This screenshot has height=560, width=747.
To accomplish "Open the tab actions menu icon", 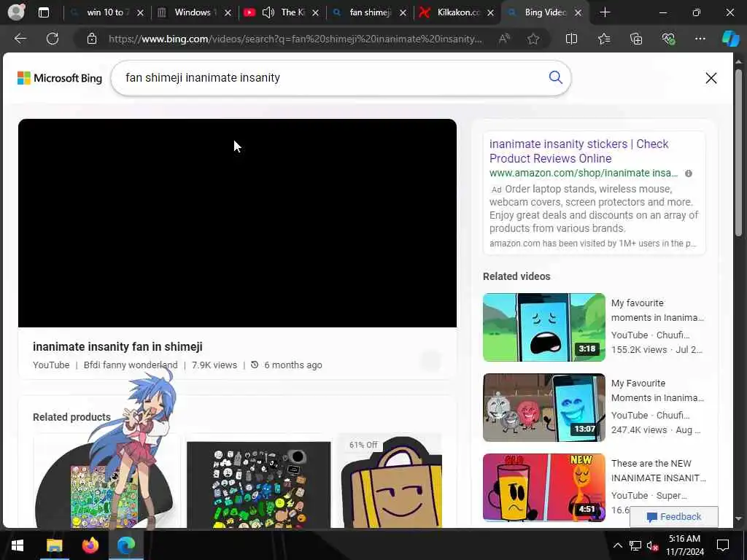I will tap(43, 12).
